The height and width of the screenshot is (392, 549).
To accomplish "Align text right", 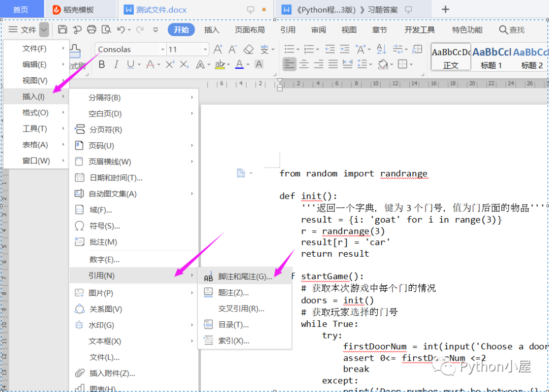I will 319,65.
